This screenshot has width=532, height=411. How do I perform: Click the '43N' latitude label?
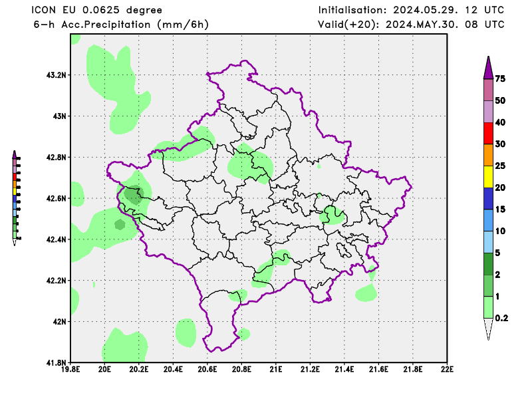60,116
